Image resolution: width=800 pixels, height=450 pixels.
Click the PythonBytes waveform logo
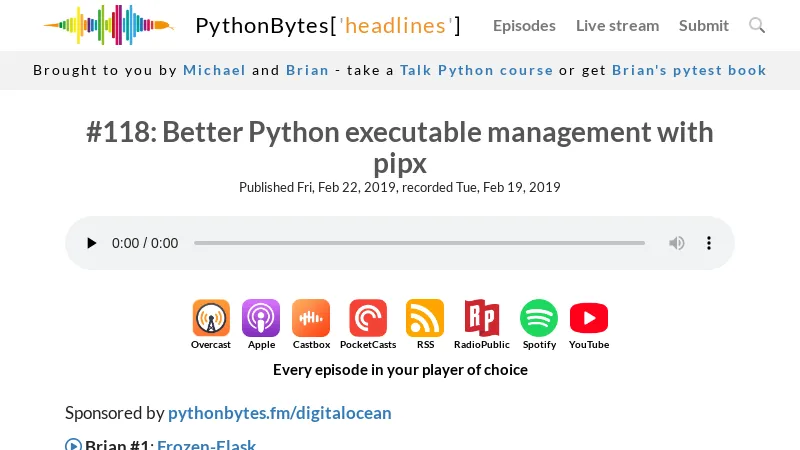pyautogui.click(x=108, y=25)
